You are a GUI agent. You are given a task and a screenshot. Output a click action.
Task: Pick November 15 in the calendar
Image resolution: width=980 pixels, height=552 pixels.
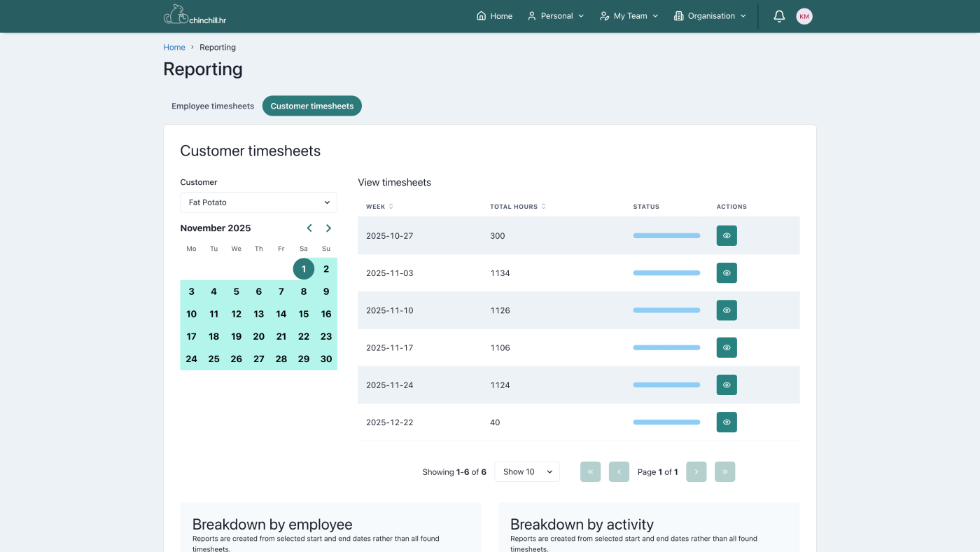tap(304, 314)
